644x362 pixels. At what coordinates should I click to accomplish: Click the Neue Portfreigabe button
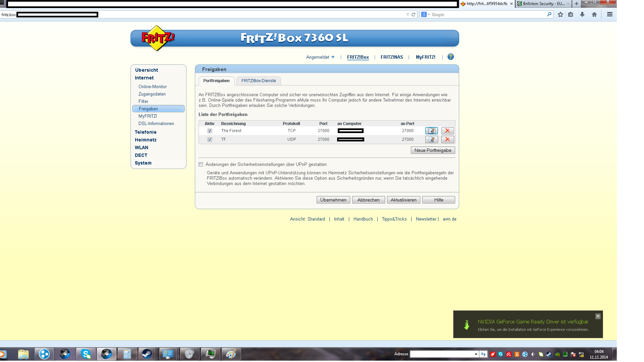click(433, 150)
